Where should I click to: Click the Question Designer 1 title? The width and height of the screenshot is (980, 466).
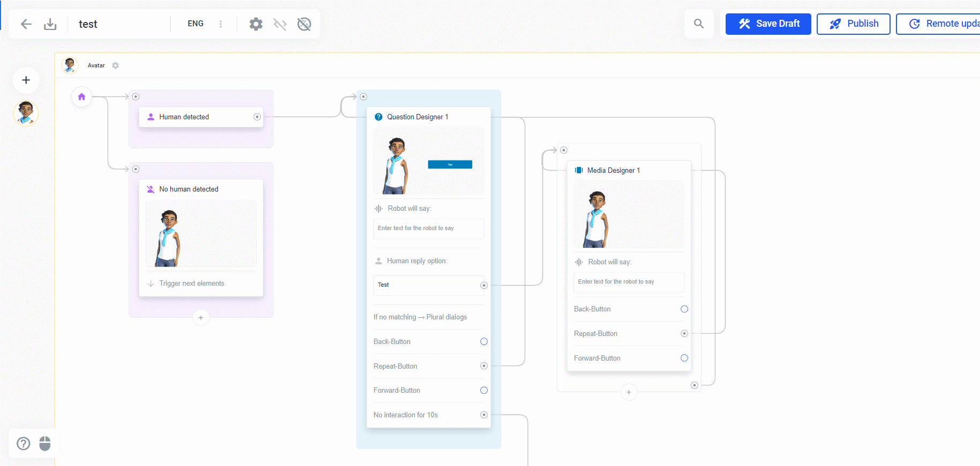coord(418,117)
